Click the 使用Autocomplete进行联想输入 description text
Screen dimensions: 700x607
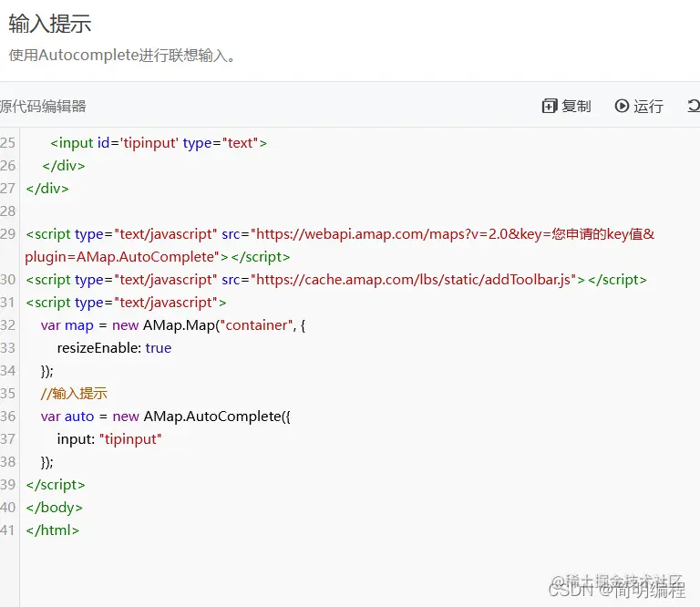click(x=122, y=56)
